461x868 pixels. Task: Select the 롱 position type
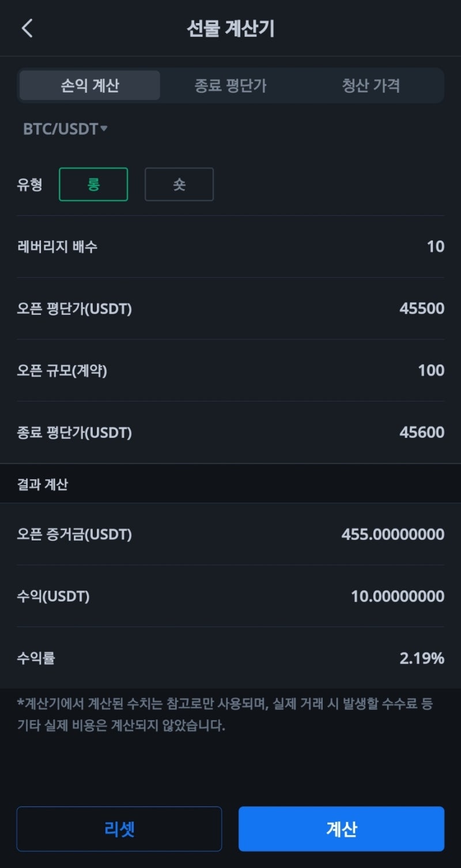click(93, 185)
